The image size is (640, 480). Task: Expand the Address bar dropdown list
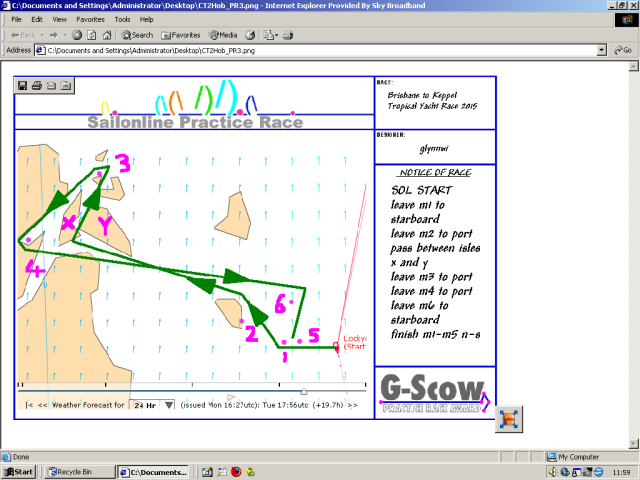601,51
